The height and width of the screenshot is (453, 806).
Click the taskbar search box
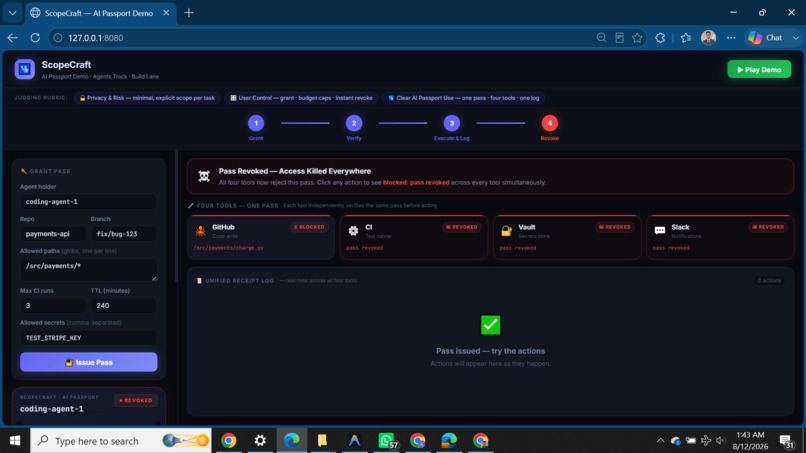(x=121, y=441)
